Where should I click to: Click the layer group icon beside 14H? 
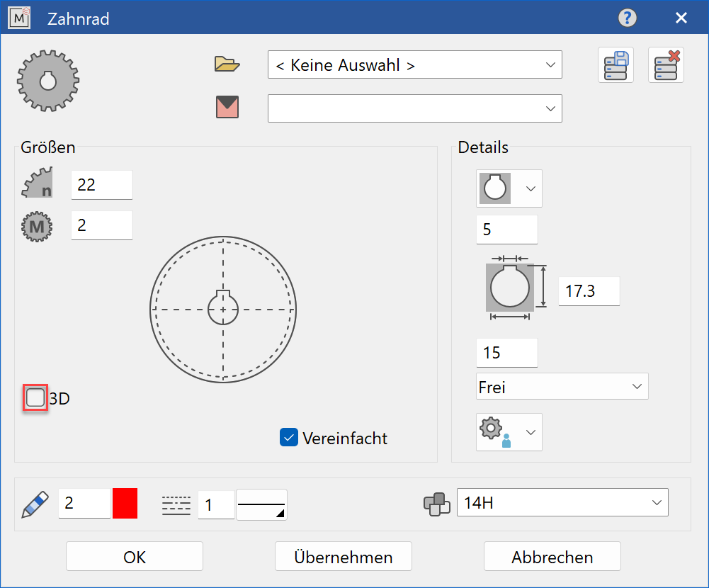click(x=437, y=504)
